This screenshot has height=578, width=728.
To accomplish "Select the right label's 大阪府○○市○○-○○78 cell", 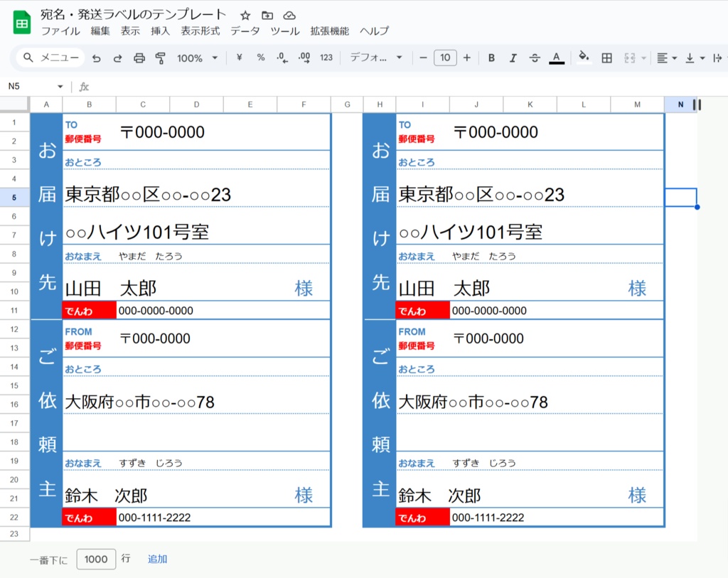I will coord(530,395).
